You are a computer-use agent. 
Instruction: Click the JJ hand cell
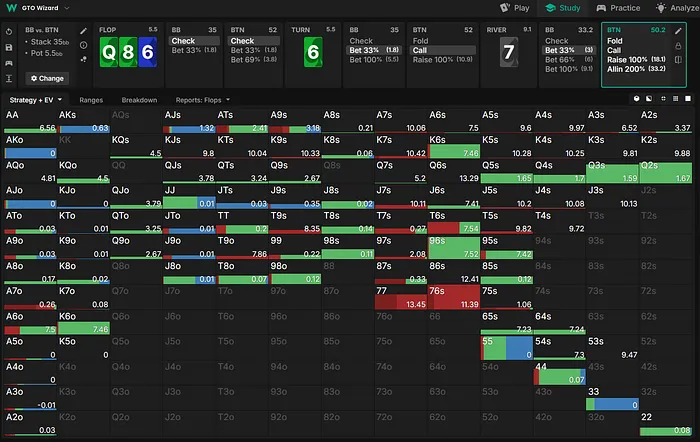tap(189, 196)
